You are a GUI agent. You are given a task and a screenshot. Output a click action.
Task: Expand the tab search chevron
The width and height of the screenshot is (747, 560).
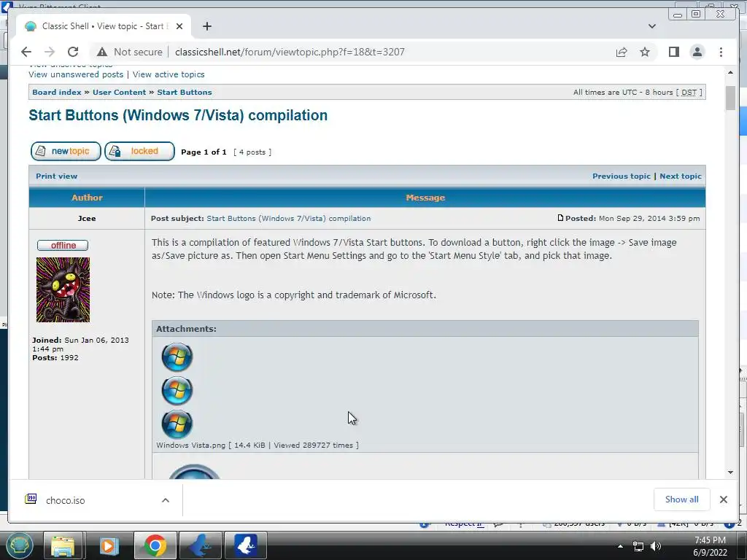[651, 26]
